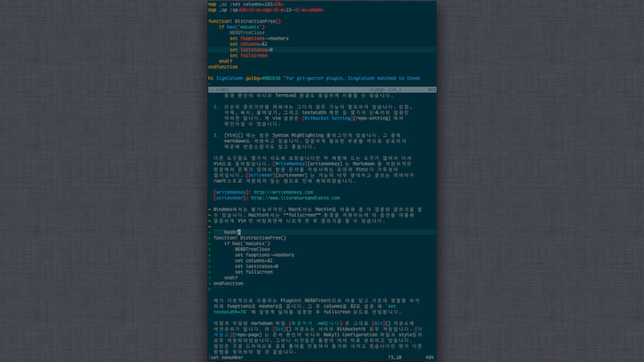Click the '~/.vimrc' status line filename
This screenshot has height=362, width=644.
click(x=219, y=89)
